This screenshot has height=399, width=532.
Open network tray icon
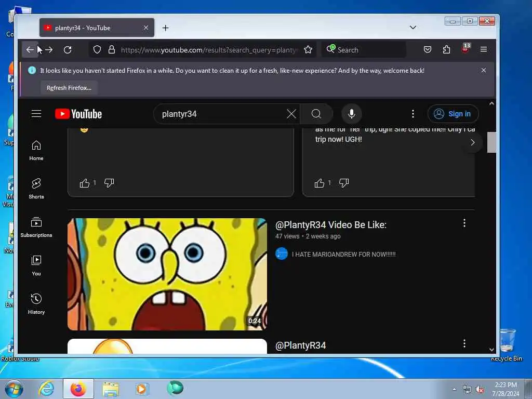pyautogui.click(x=467, y=390)
